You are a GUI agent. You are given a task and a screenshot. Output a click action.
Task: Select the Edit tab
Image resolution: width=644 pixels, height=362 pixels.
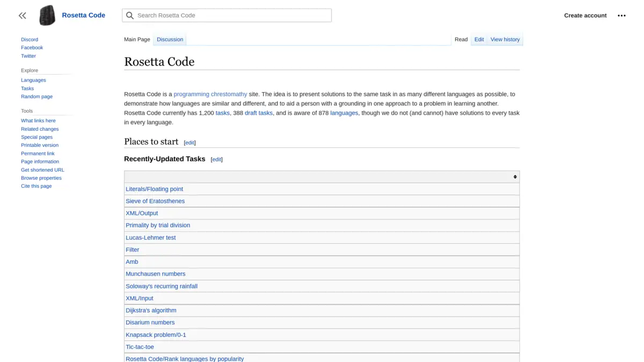[479, 39]
